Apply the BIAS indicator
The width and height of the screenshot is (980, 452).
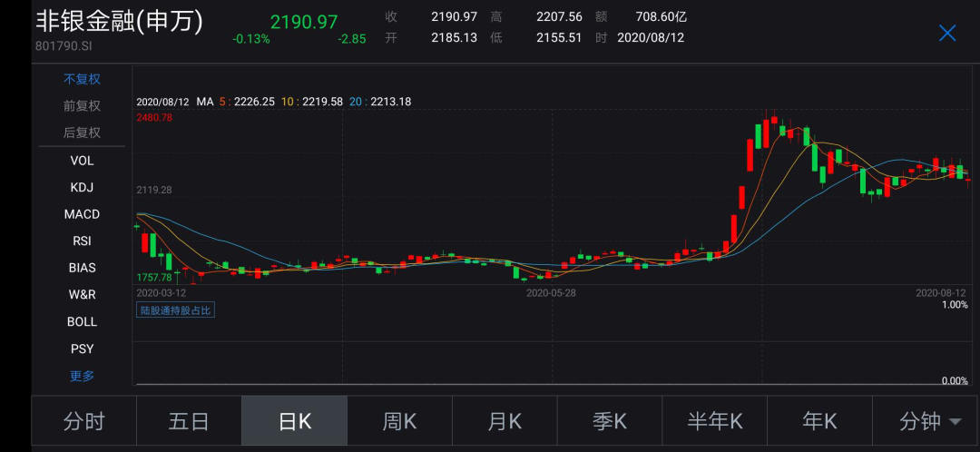[82, 268]
